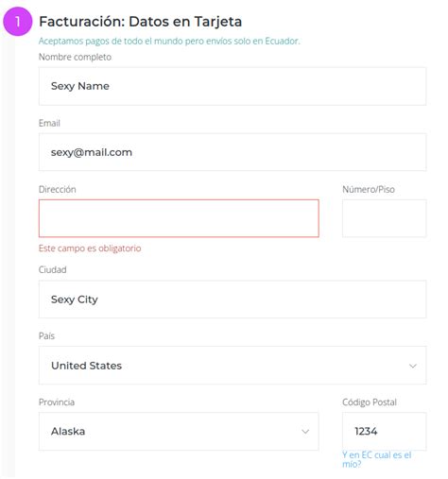Screen dimensions: 448x479
Task: Open the United States country dropdown
Action: point(233,366)
